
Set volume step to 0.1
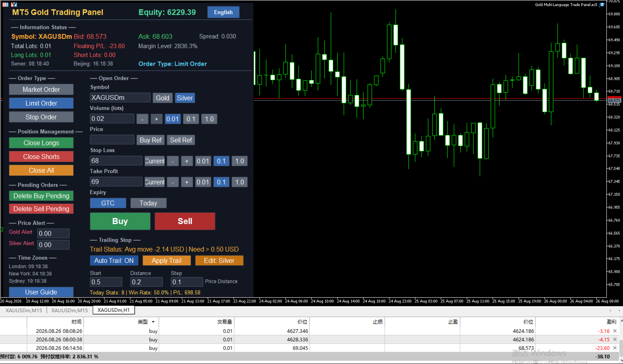tap(191, 119)
